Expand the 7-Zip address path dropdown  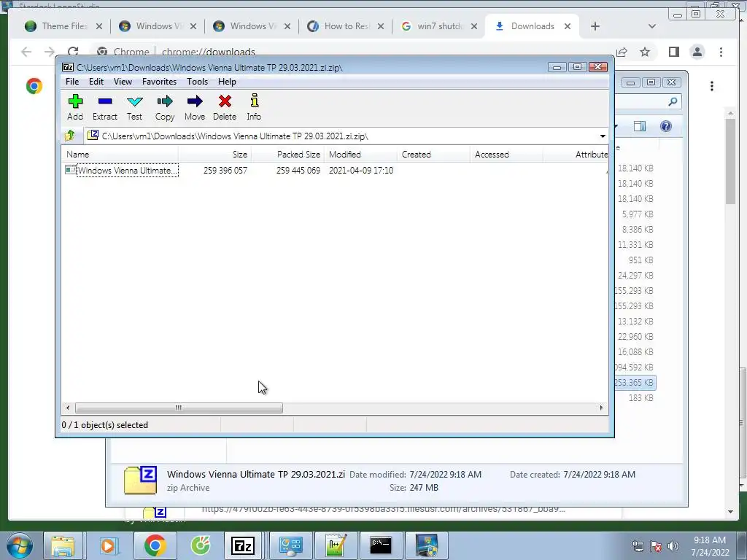(x=603, y=136)
